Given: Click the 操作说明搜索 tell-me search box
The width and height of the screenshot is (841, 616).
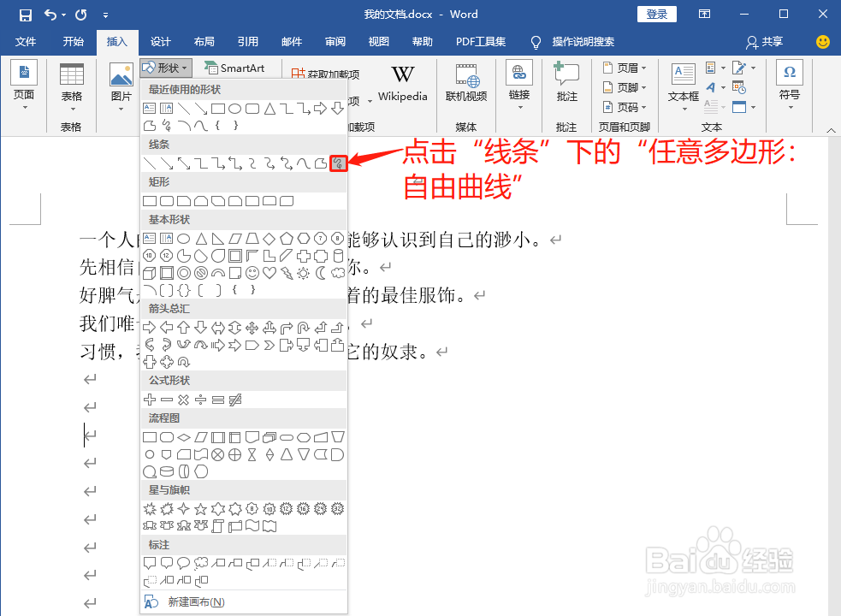Looking at the screenshot, I should pyautogui.click(x=583, y=42).
